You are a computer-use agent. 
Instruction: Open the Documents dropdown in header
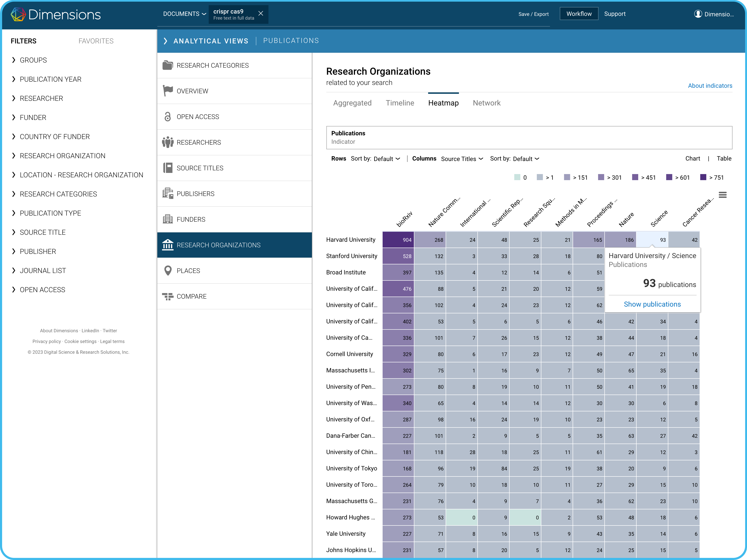184,14
